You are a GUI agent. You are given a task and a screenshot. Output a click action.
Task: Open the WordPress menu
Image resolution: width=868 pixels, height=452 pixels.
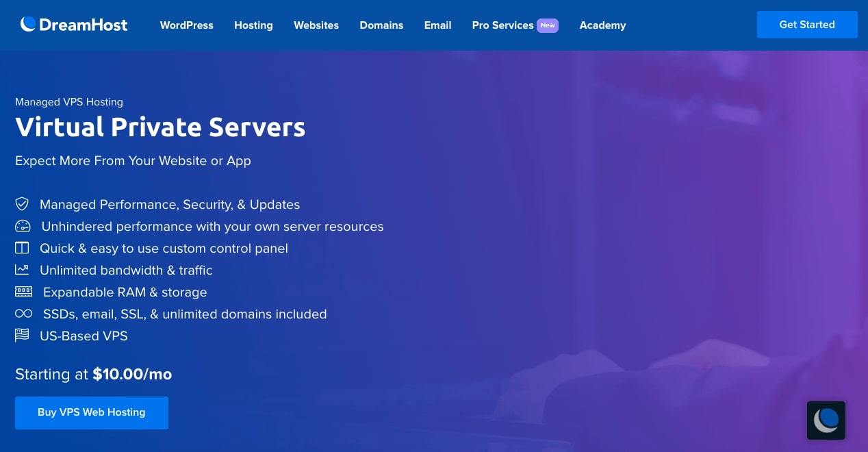pos(187,25)
